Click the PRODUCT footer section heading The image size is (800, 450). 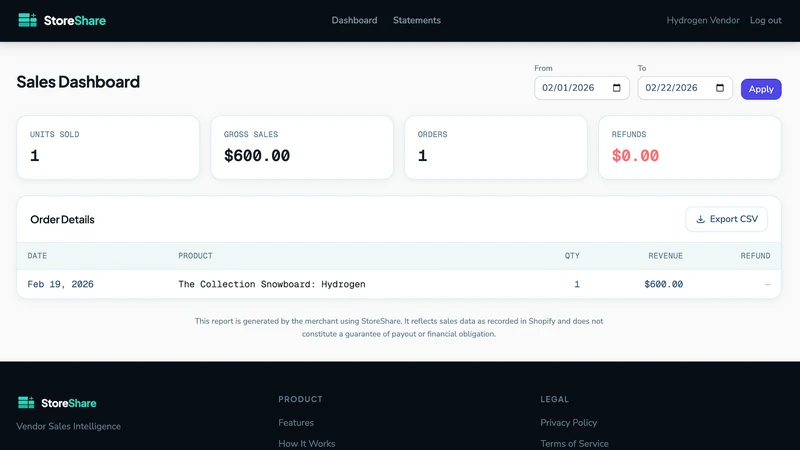pos(301,399)
